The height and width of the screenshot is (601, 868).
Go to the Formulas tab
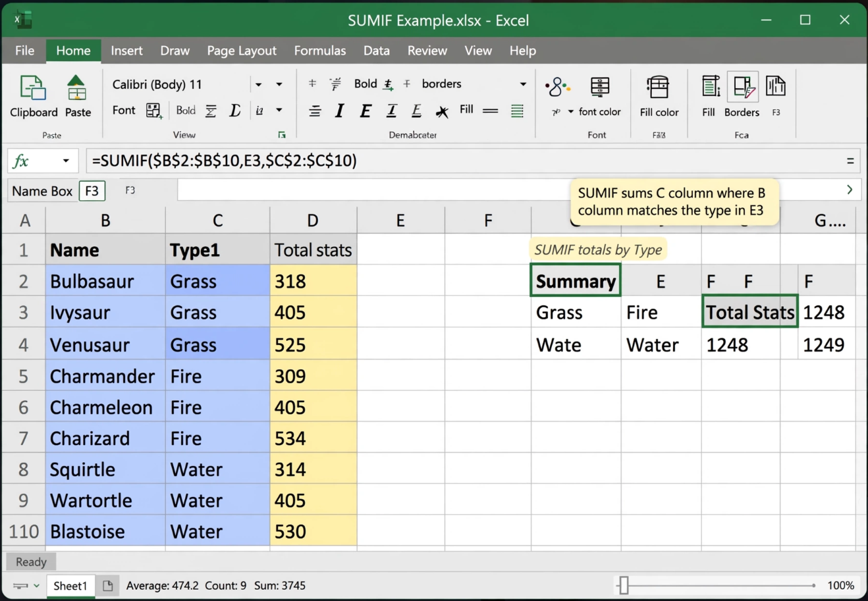(320, 51)
